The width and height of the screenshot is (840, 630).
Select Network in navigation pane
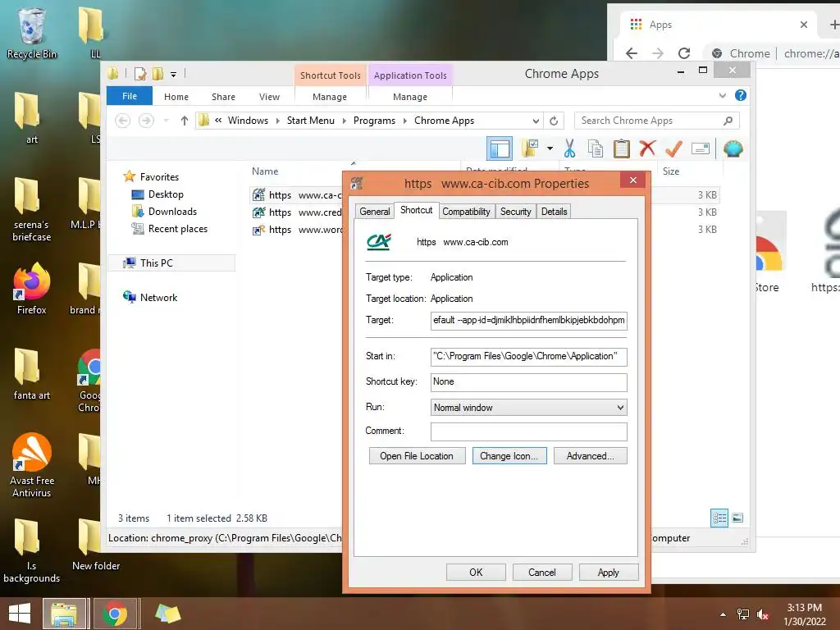pos(158,297)
